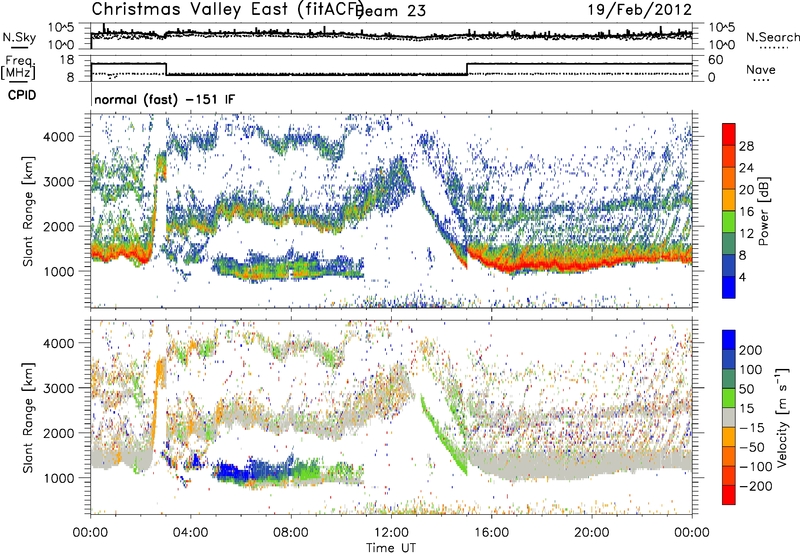Click the gray Velocity segment between 15 and -15
The image size is (800, 554).
pos(729,418)
